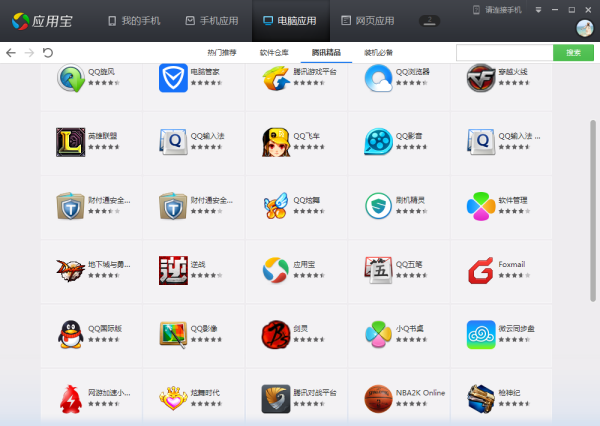Open the 英雄联盟 icon
The height and width of the screenshot is (426, 600).
point(71,142)
